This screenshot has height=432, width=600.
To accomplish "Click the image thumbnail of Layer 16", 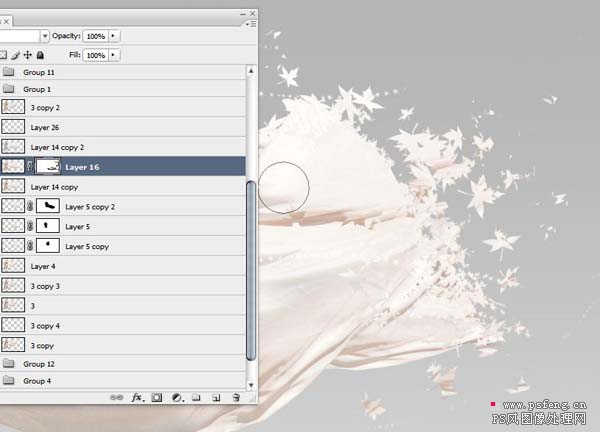I will 13,166.
